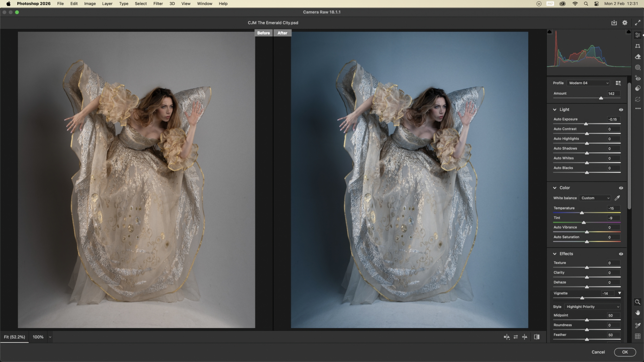Viewport: 644px width, 362px height.
Task: Browse profiles with grid search icon
Action: (618, 83)
